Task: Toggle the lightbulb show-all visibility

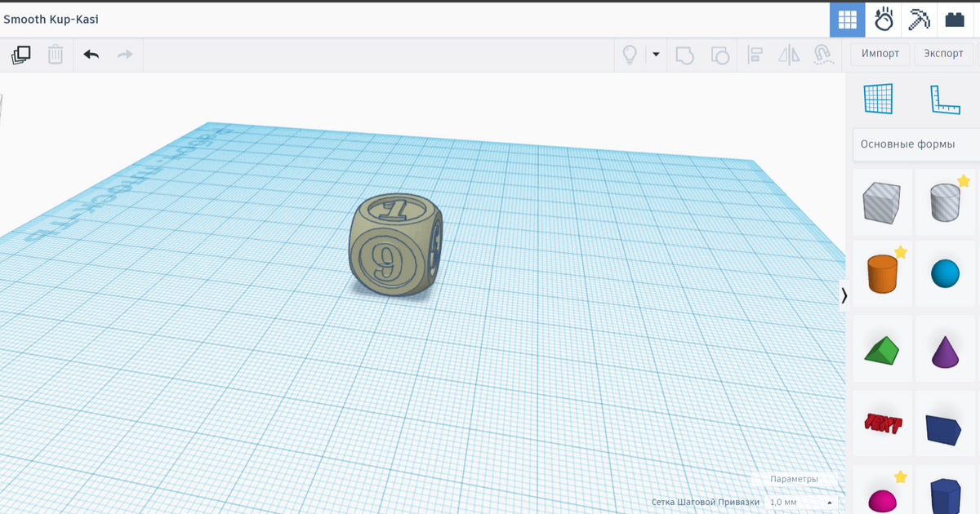Action: click(630, 55)
